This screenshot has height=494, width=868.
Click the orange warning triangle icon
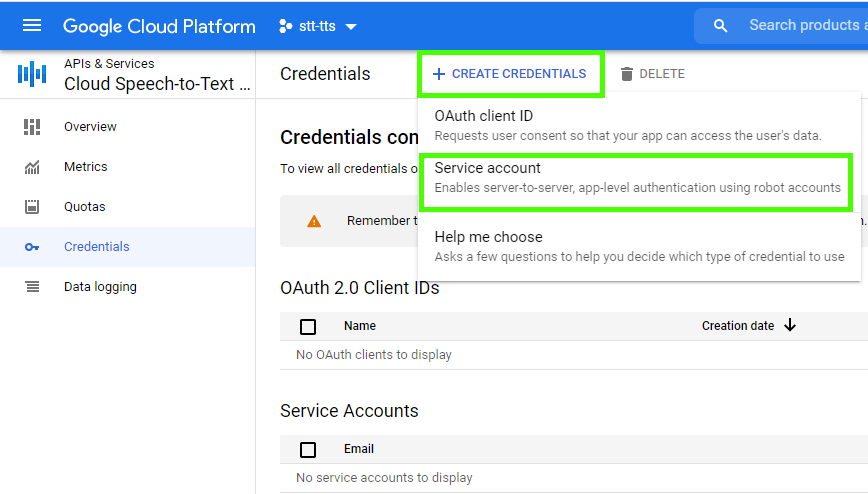[x=314, y=222]
